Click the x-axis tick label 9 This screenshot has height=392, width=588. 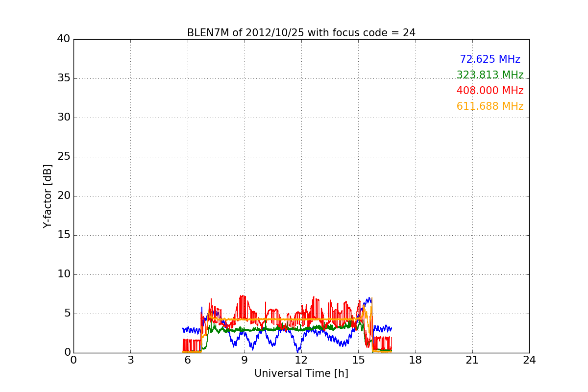pos(245,360)
